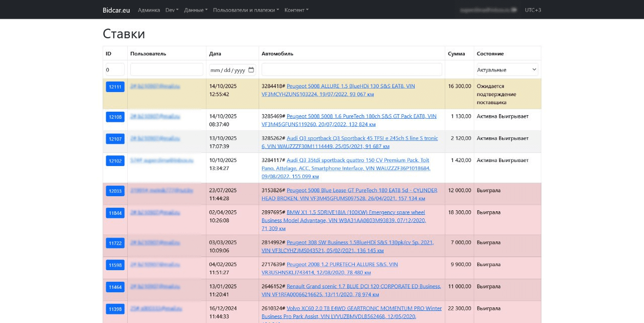Screen dimensions: 644x323
Task: Expand the Данные dropdown menu
Action: pyautogui.click(x=196, y=10)
